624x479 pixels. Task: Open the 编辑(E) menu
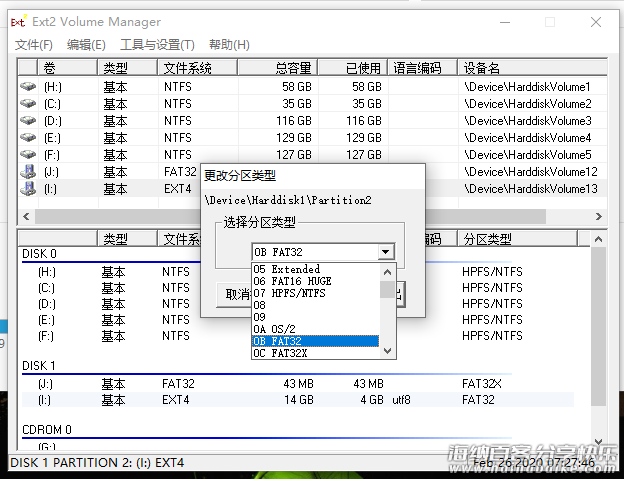(86, 45)
